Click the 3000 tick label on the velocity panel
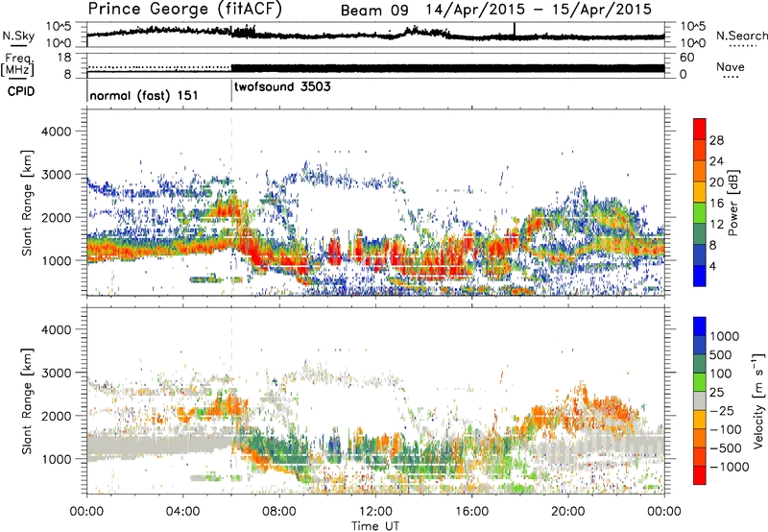Viewport: 768px width, 532px height. click(x=56, y=373)
